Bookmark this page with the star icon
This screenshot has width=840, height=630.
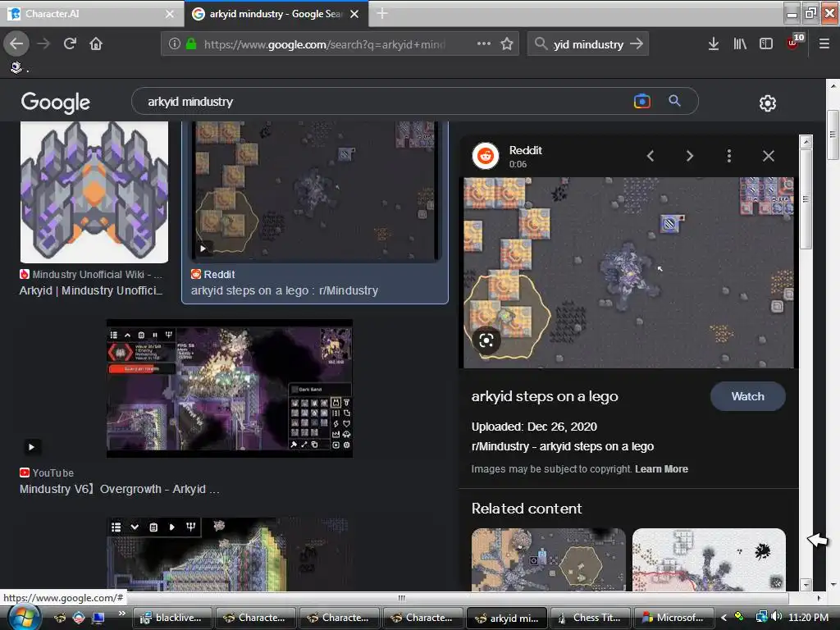[x=507, y=44]
